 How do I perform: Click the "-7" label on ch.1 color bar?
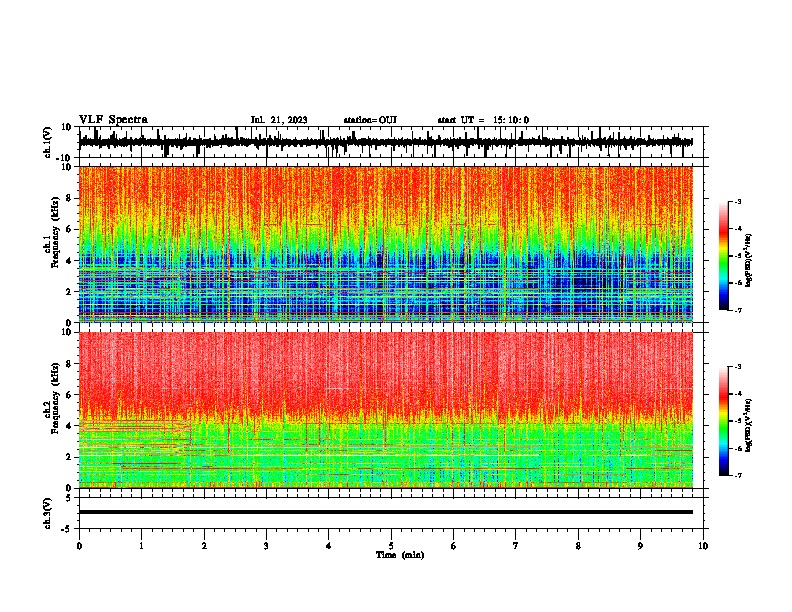pyautogui.click(x=737, y=310)
